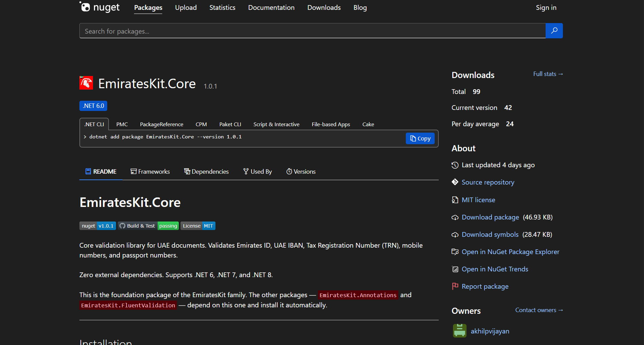
Task: Copy the dotnet install command
Action: point(420,138)
